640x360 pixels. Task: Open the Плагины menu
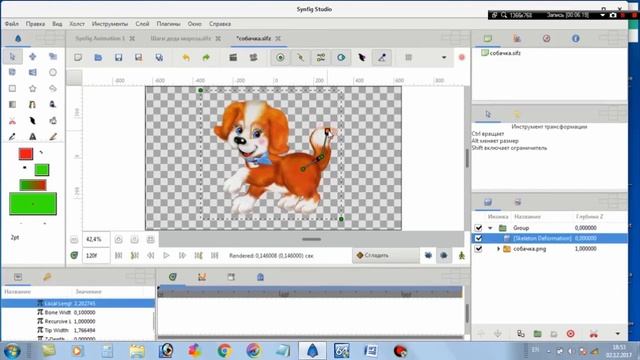point(168,24)
